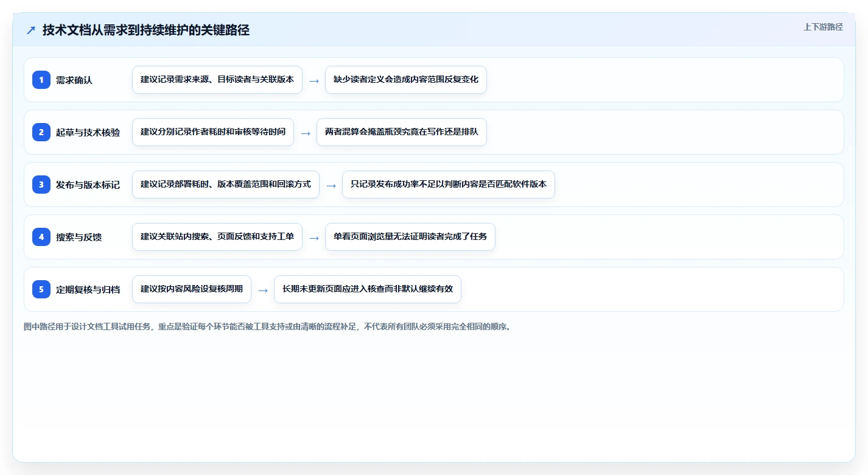Click step badge number 2
Image resolution: width=868 pixels, height=475 pixels.
[x=41, y=132]
